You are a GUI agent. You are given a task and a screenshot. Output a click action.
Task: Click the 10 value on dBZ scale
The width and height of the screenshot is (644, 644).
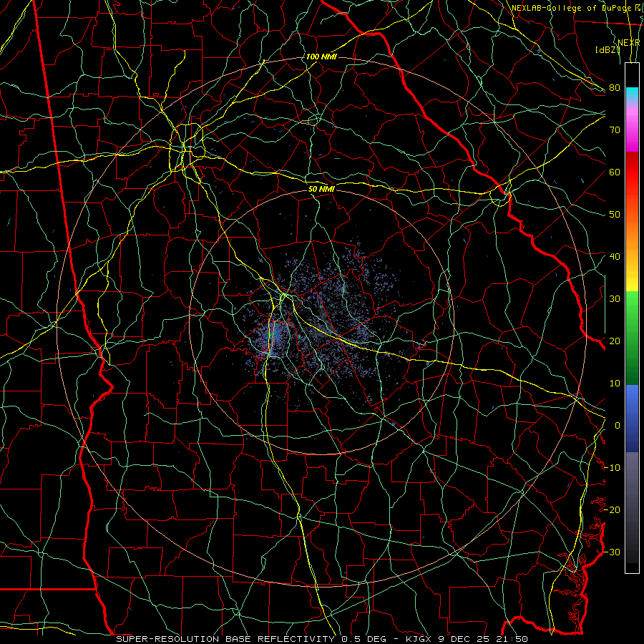coord(615,384)
